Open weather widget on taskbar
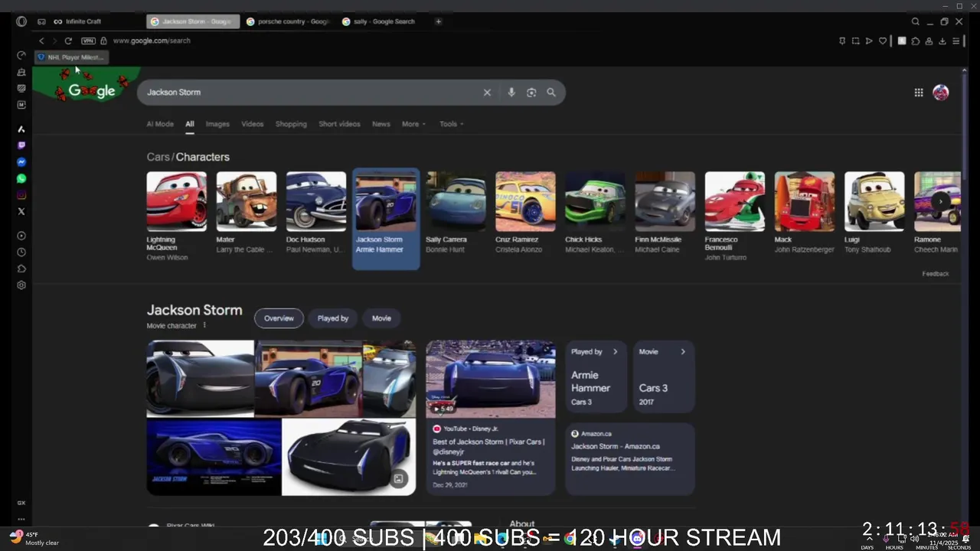The width and height of the screenshot is (980, 551). [x=34, y=539]
